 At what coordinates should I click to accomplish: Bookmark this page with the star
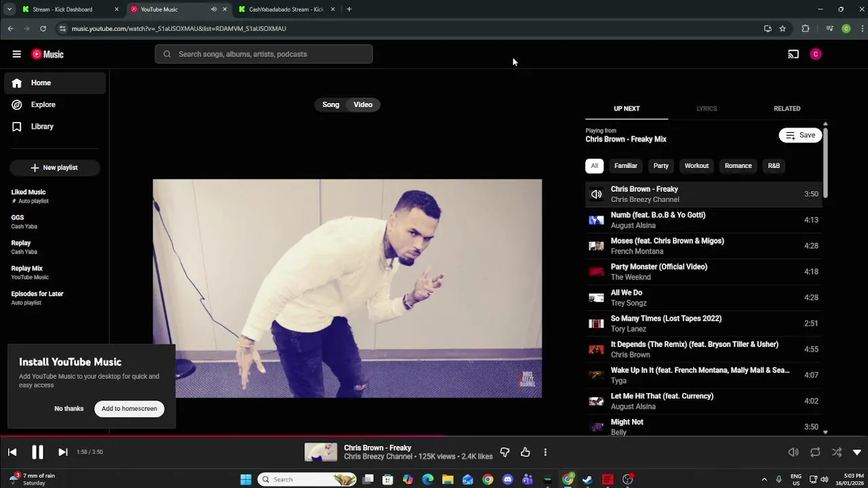tap(783, 28)
